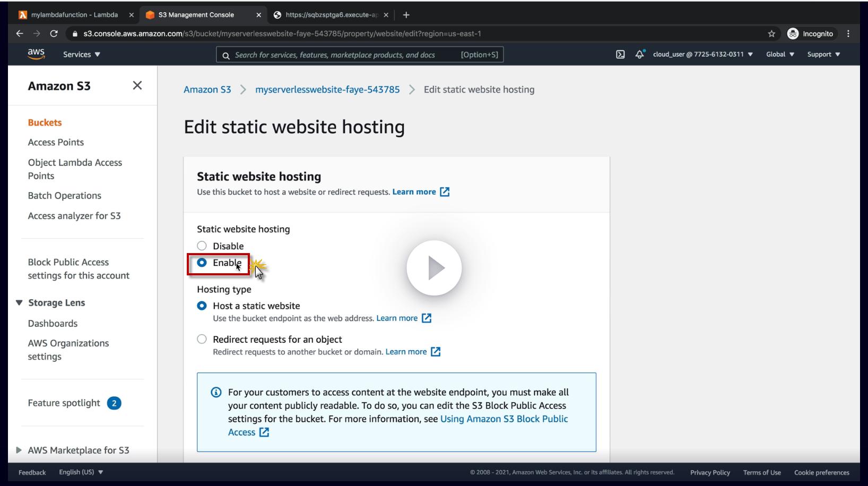Choose Redirect requests for an object

tap(202, 339)
